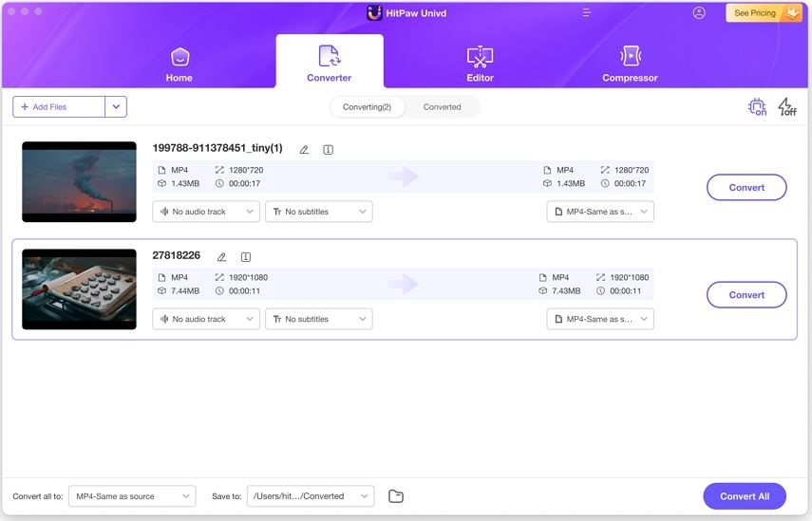
Task: Open the Convert all to format dropdown
Action: [x=132, y=496]
